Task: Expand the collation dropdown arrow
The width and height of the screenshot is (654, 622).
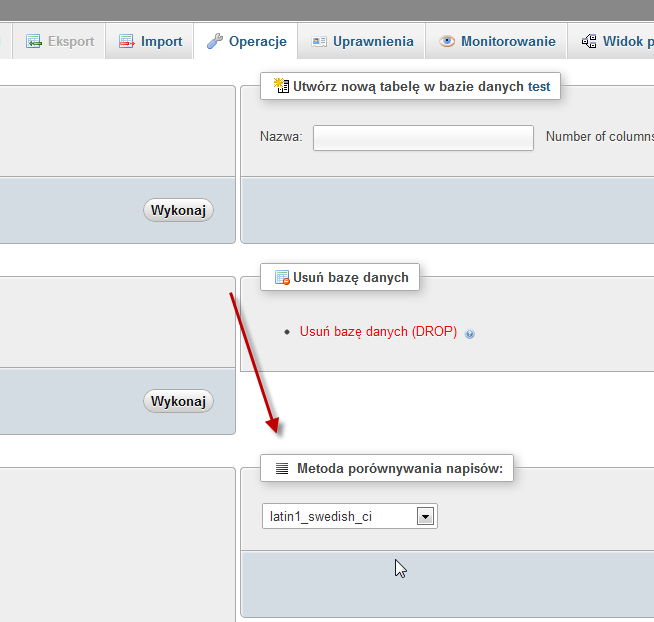Action: pos(425,517)
